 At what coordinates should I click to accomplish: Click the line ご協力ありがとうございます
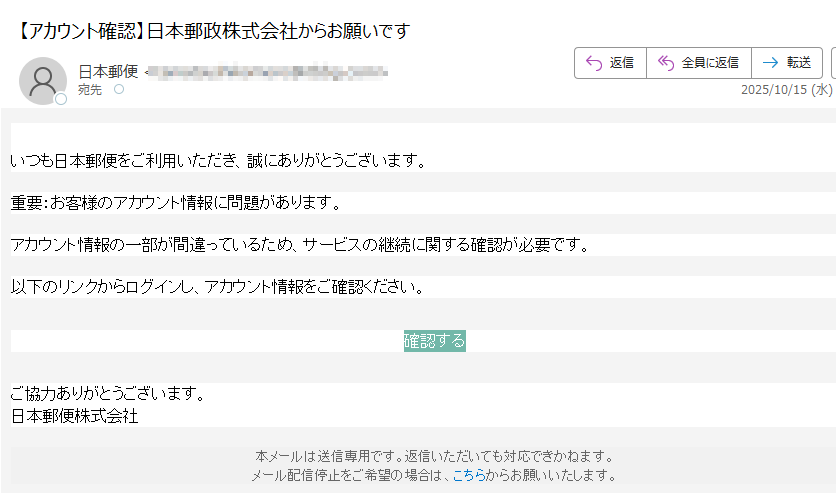click(x=108, y=393)
